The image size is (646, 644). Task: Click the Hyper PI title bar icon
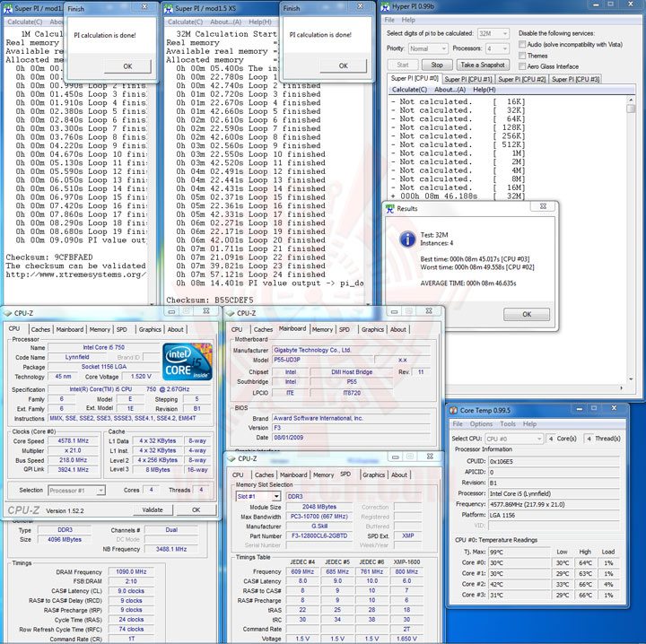coord(385,6)
